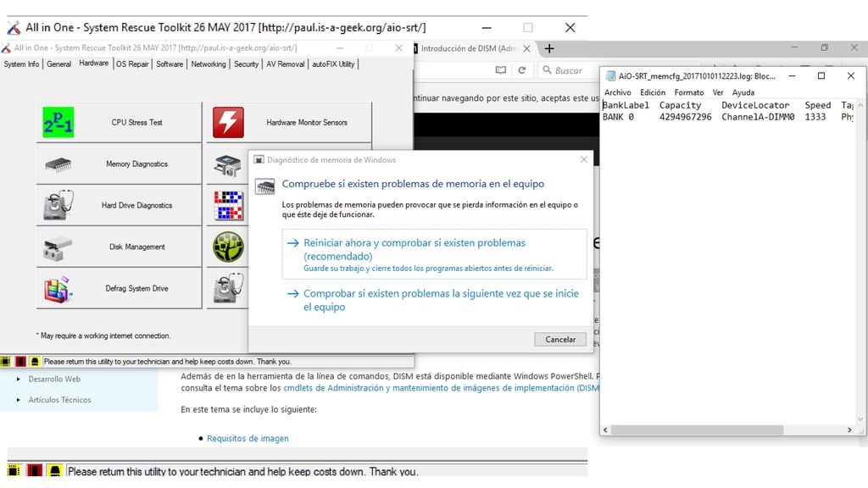
Task: Open cmdlets de Administración link in browser
Action: (x=441, y=388)
